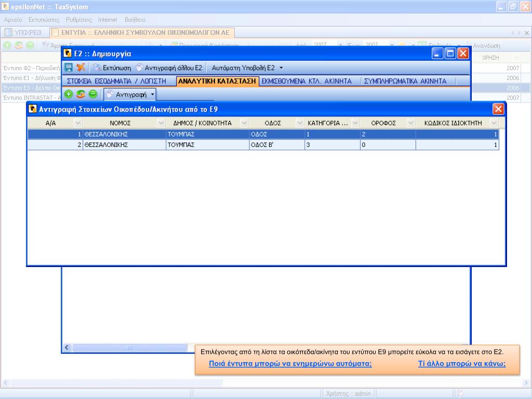This screenshot has width=532, height=399.
Task: Click ΤΟΥΜΠΑΣ cell in row 1
Action: pos(208,135)
